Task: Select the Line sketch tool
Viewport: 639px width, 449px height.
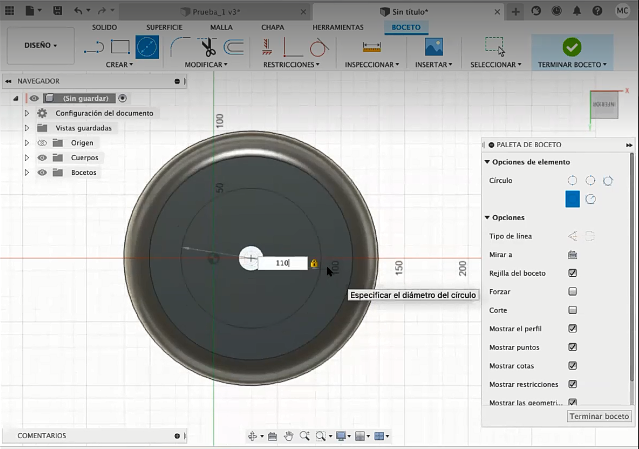Action: [x=93, y=46]
